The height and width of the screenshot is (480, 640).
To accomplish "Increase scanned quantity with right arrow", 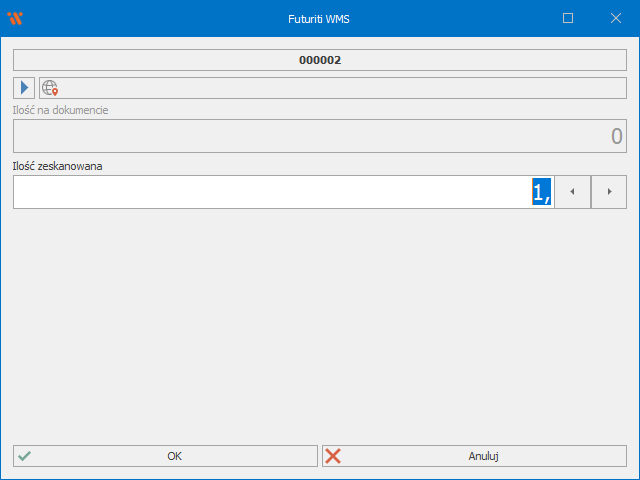I will coord(609,192).
